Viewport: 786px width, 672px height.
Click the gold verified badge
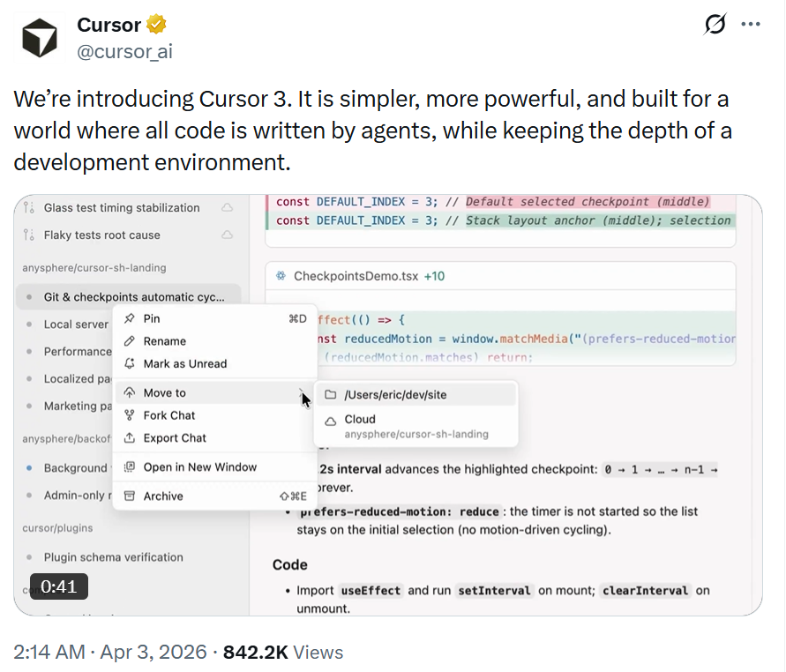pos(157,25)
